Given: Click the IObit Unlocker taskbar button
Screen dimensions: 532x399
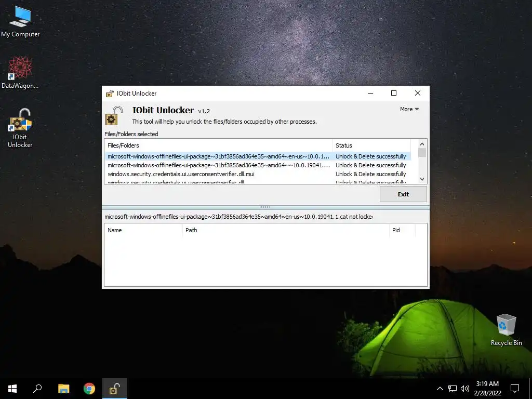Looking at the screenshot, I should (114, 389).
